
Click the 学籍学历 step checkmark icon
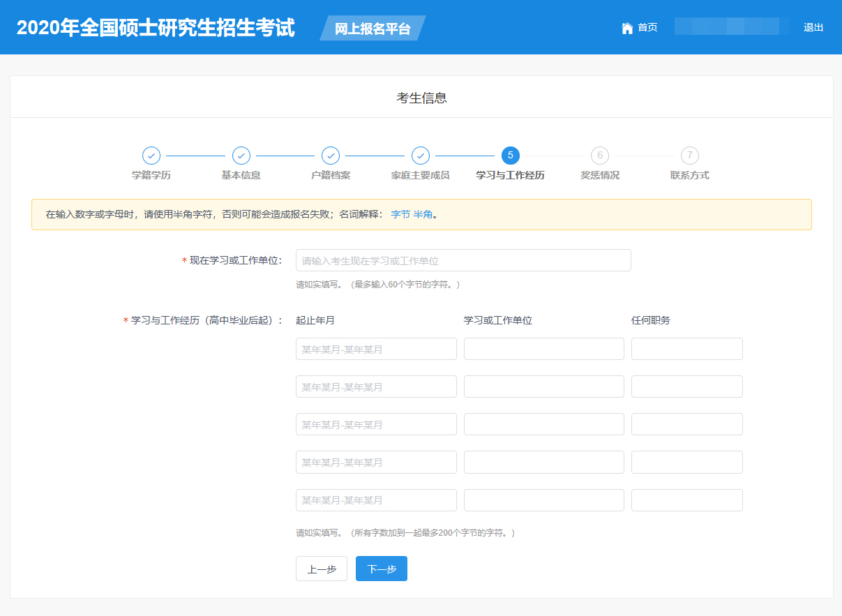click(x=151, y=156)
